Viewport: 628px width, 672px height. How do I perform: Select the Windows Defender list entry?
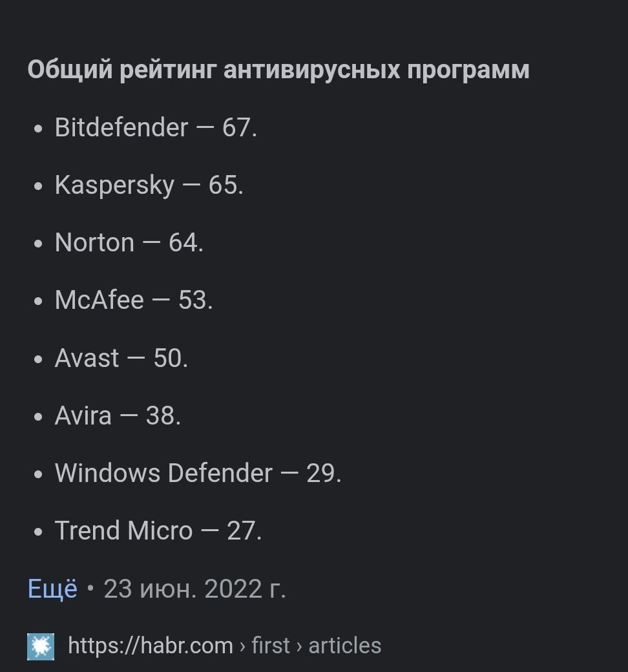point(198,473)
